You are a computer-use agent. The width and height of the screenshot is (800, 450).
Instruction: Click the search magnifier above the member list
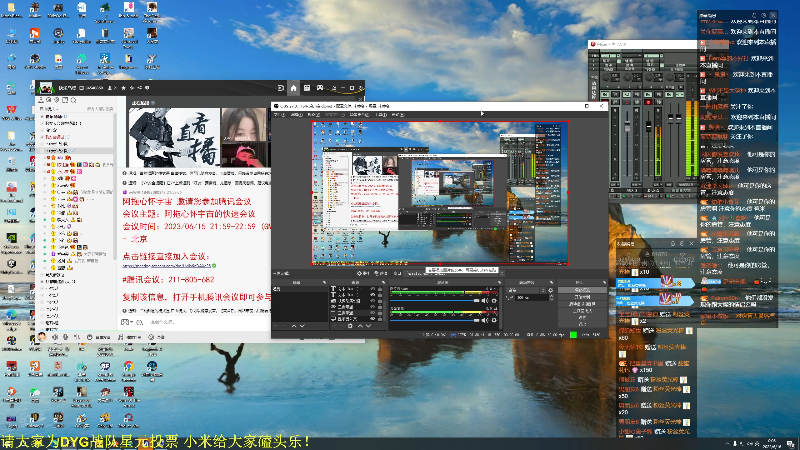pos(73,100)
